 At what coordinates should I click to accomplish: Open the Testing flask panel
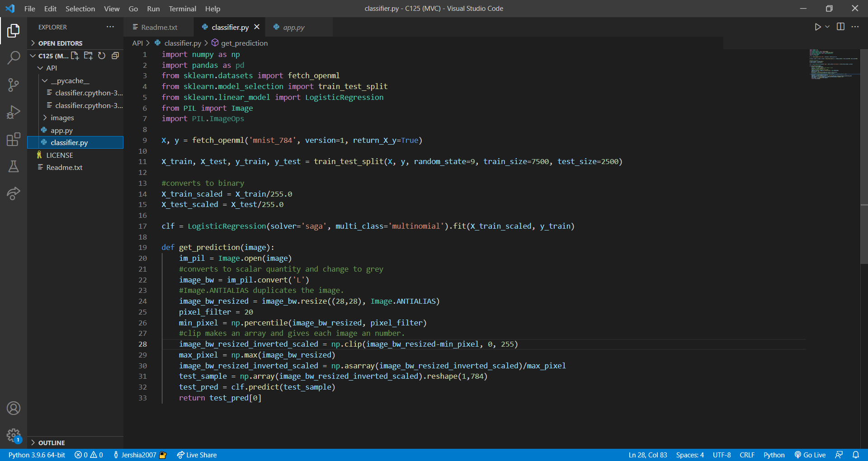point(14,166)
